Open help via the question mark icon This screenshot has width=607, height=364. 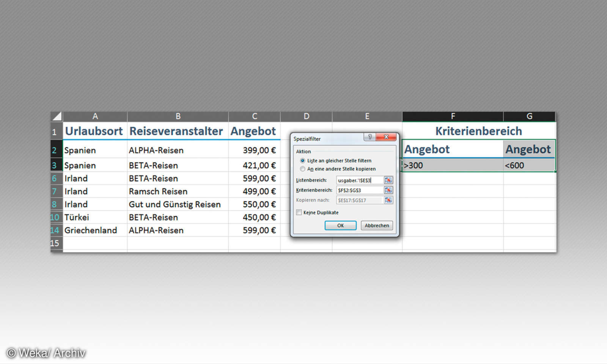(370, 137)
